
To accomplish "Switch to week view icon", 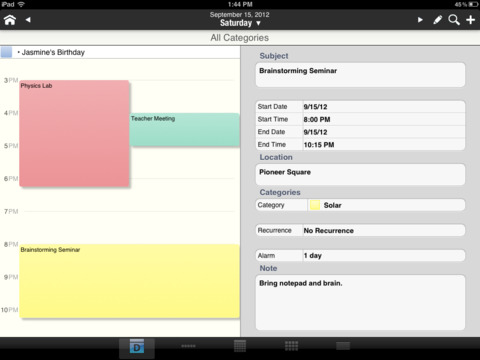I will coord(188,346).
